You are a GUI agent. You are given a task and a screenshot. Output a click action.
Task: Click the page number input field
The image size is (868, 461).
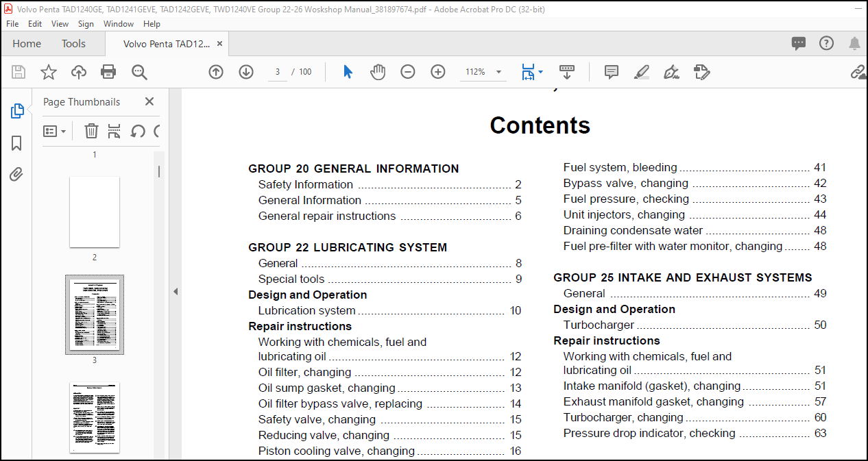pyautogui.click(x=277, y=72)
